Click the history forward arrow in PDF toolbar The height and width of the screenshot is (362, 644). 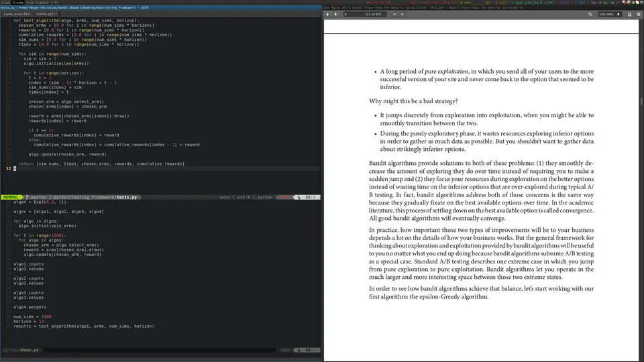tap(402, 14)
